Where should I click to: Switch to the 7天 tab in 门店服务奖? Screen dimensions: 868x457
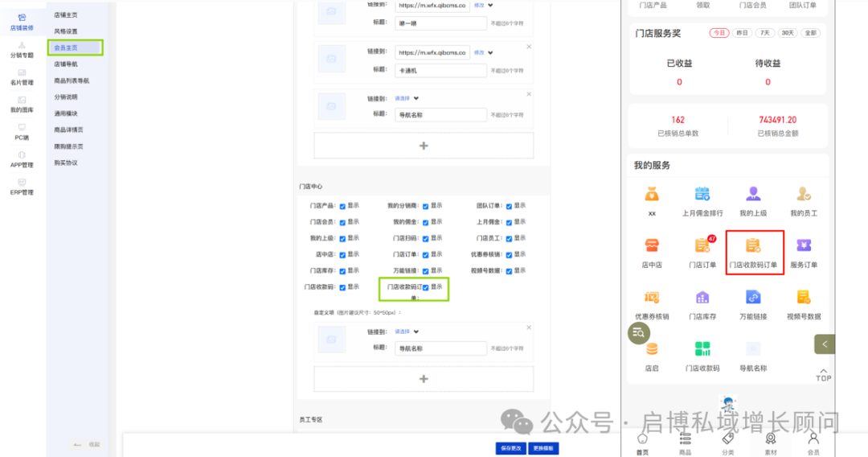click(x=764, y=33)
